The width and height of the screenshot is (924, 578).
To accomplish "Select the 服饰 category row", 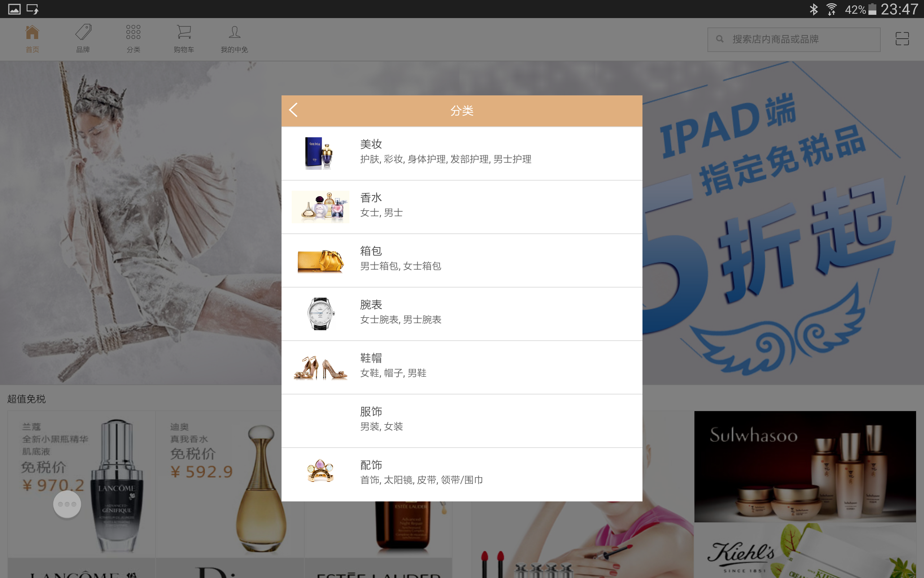I will click(462, 421).
